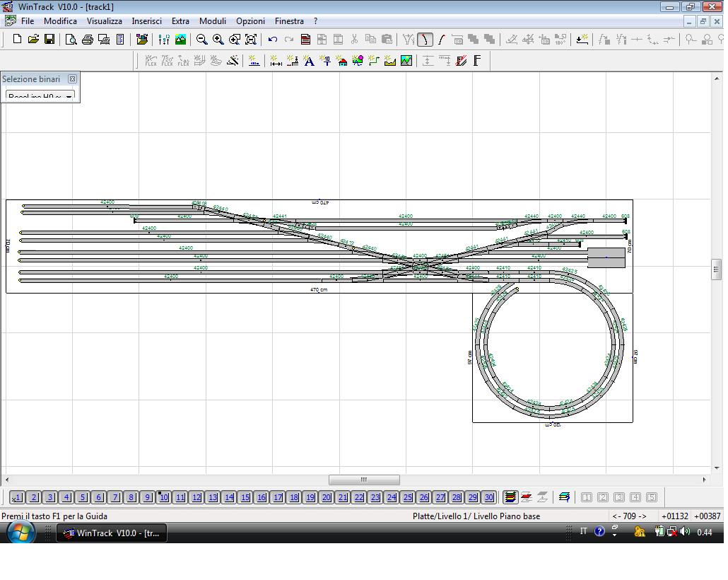728x580 pixels.
Task: Toggle layer button 1
Action: click(17, 497)
